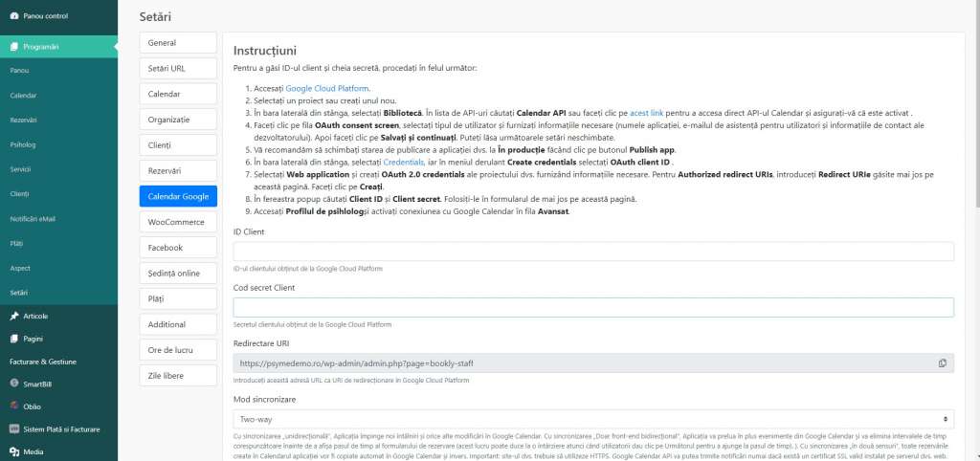The image size is (980, 461).
Task: Click the SmartBill icon in the sidebar
Action: (14, 384)
